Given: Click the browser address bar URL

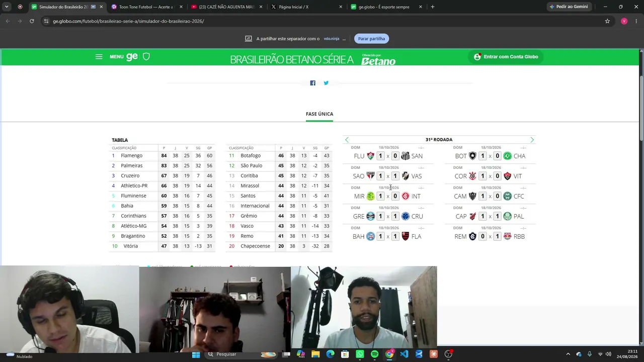Looking at the screenshot, I should pos(128,21).
